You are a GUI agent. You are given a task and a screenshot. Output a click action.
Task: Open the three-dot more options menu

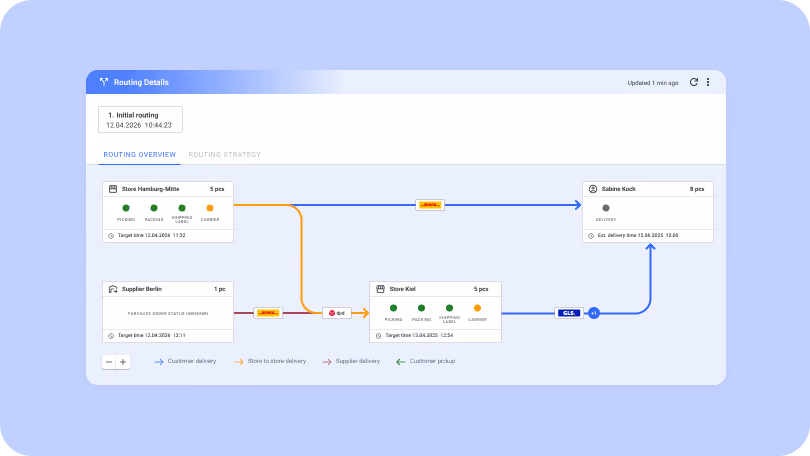coord(708,82)
